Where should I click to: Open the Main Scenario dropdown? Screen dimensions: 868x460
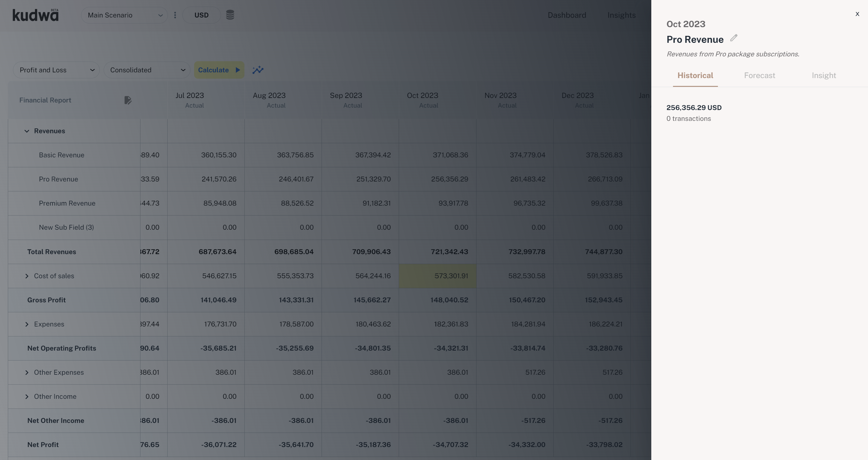click(124, 15)
